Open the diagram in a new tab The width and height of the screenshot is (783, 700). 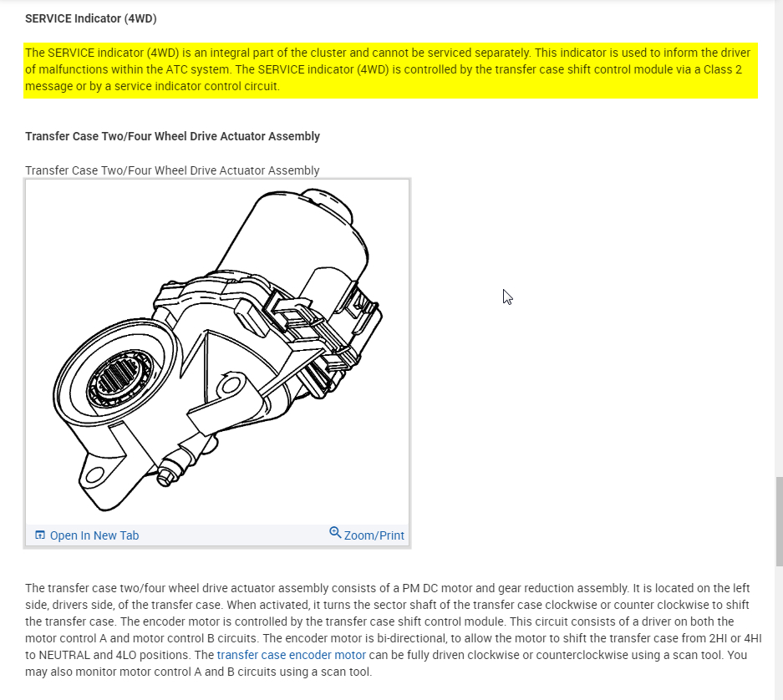(87, 535)
